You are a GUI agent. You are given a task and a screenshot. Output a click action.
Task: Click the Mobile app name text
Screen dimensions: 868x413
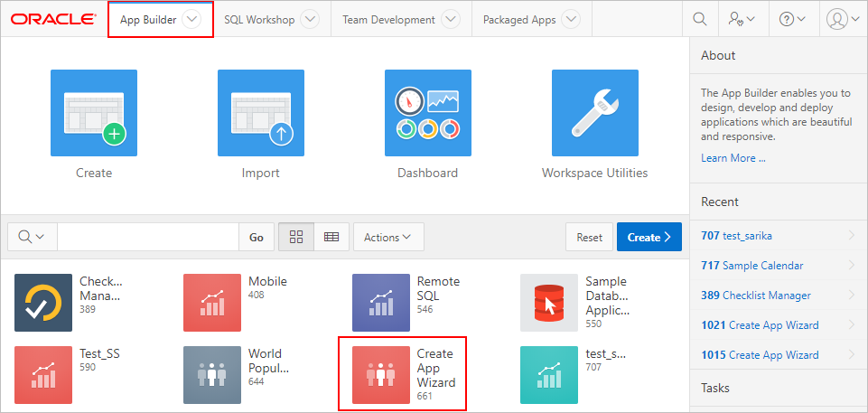[x=268, y=281]
